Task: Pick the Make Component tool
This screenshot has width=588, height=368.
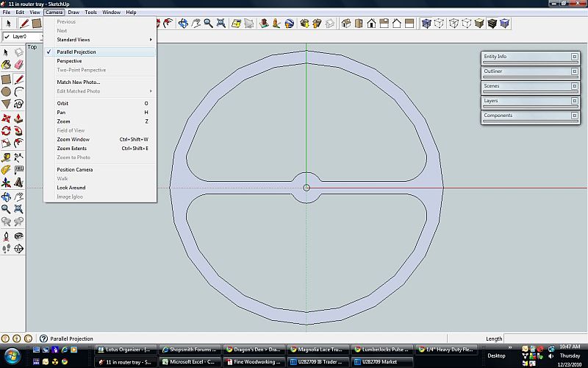Action: pyautogui.click(x=19, y=52)
